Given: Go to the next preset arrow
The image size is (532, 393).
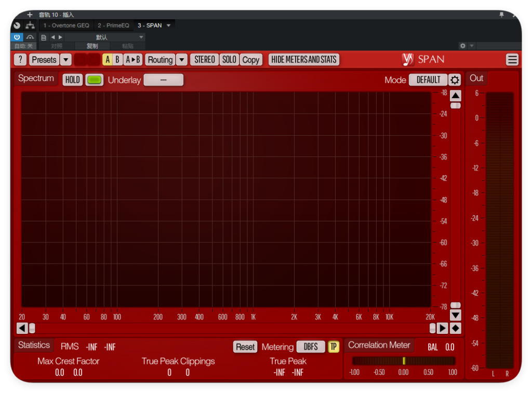Looking at the screenshot, I should (60, 37).
